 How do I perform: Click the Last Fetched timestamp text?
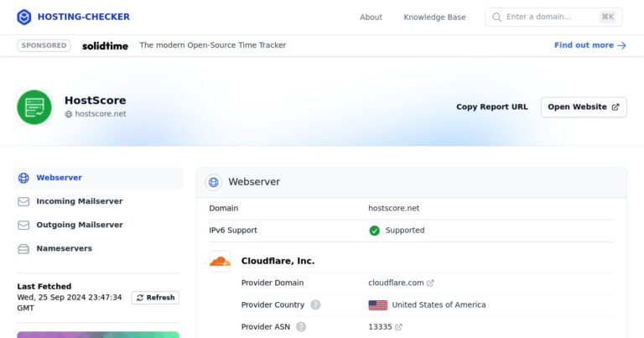coord(70,303)
